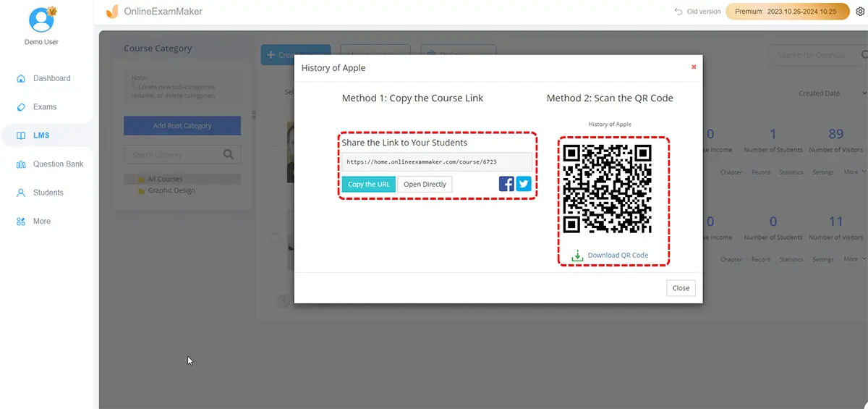Click the settings gear icon

(860, 12)
